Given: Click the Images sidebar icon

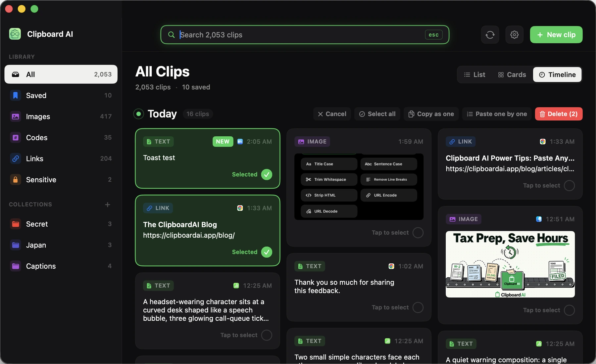Looking at the screenshot, I should (x=15, y=116).
